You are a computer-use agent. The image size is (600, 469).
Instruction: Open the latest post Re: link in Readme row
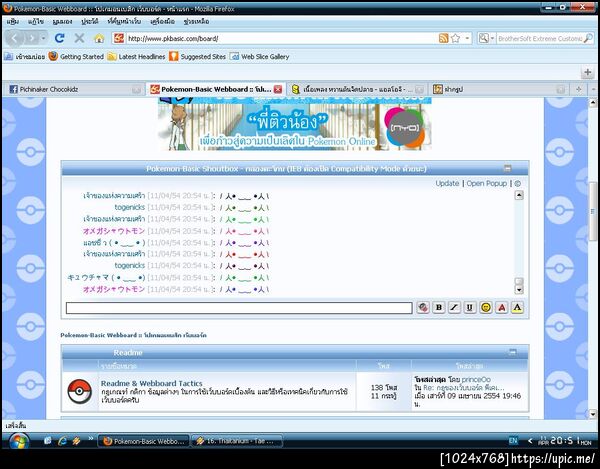[464, 388]
